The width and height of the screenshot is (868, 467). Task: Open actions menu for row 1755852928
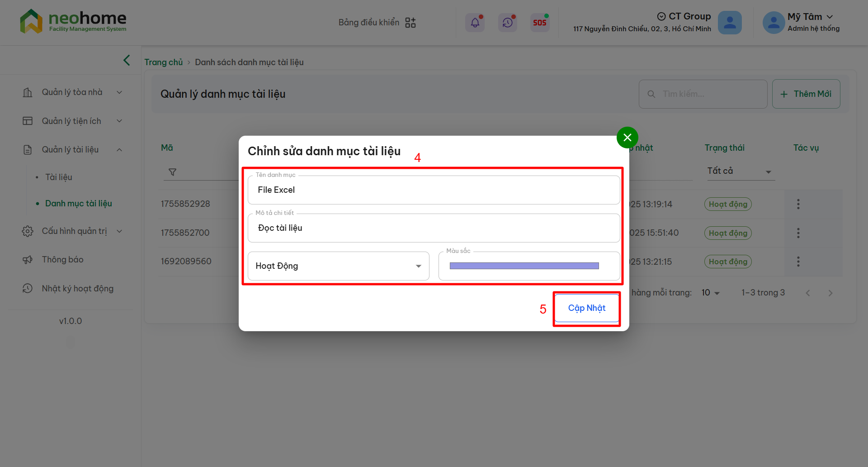[x=798, y=204]
